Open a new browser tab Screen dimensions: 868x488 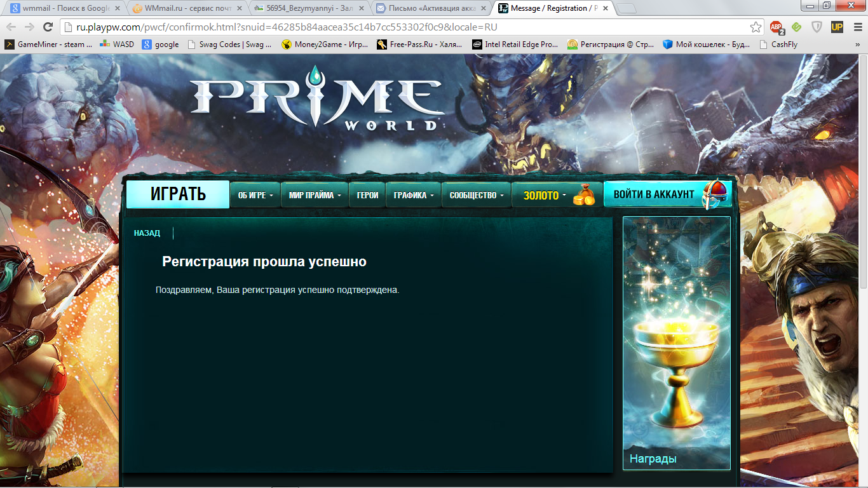click(x=627, y=9)
